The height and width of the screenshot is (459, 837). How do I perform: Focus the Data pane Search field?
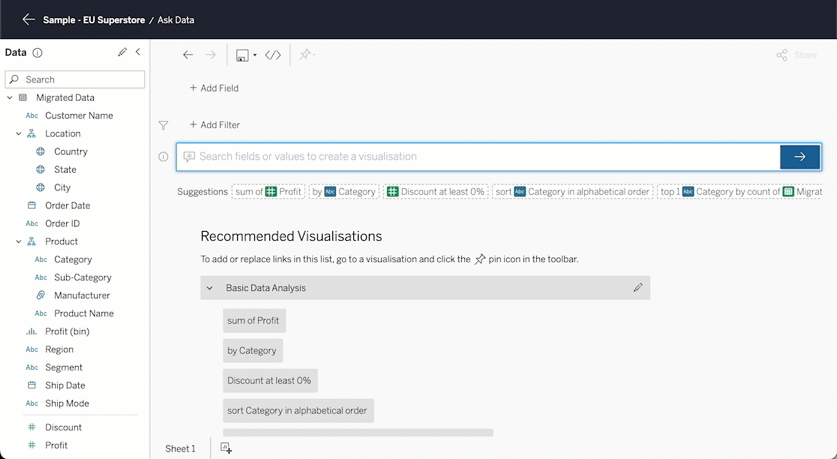(75, 80)
